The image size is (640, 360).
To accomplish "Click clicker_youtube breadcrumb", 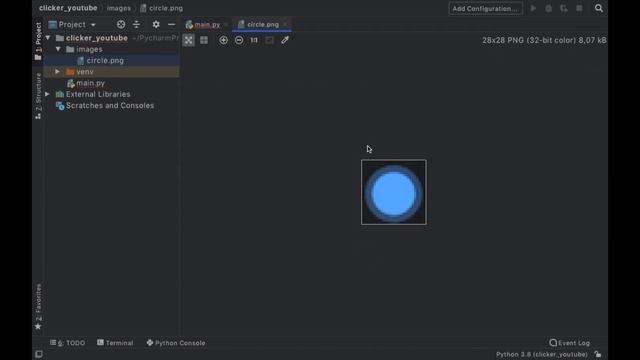I will tap(68, 8).
